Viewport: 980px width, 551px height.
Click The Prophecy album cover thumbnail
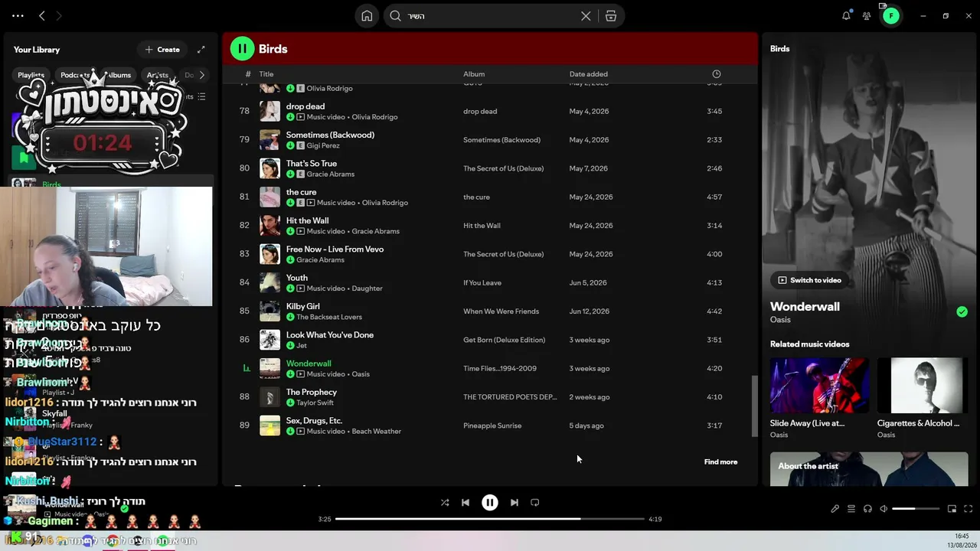click(x=269, y=397)
